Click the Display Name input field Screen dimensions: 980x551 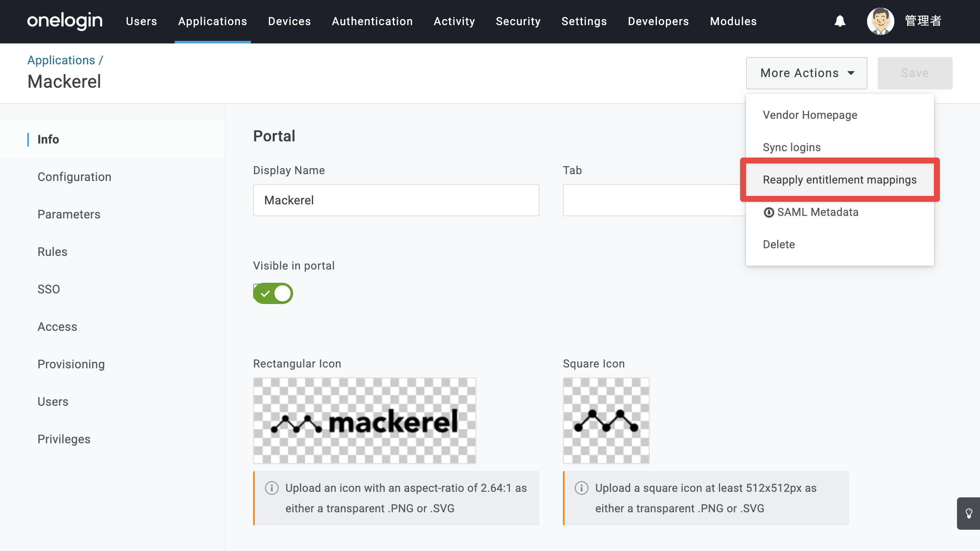tap(396, 200)
